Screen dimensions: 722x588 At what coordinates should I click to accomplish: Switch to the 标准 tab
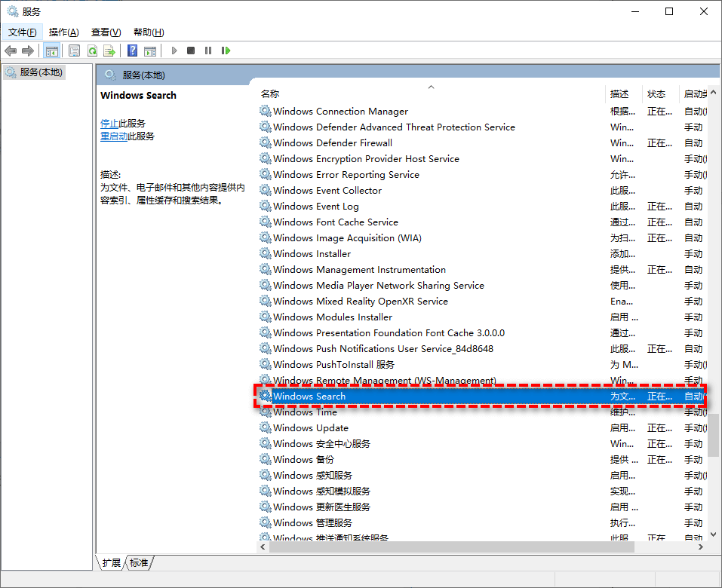pyautogui.click(x=139, y=562)
